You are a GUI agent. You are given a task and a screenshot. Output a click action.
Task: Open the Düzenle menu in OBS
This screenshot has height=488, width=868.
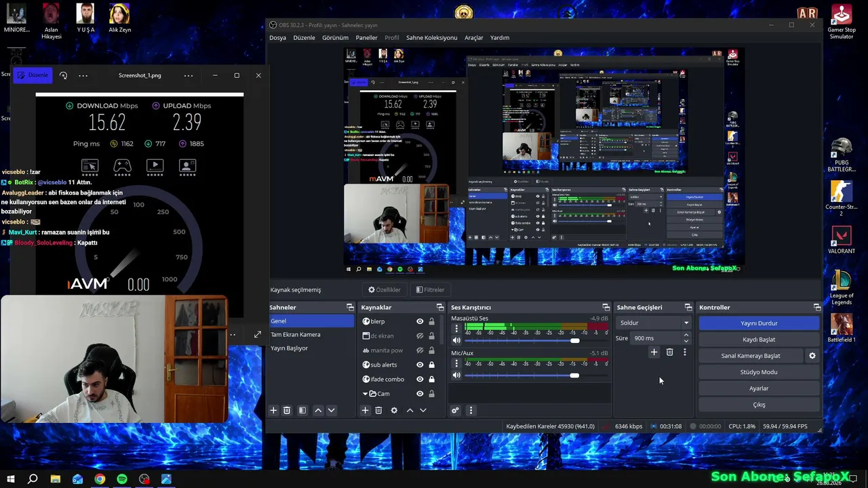point(304,38)
